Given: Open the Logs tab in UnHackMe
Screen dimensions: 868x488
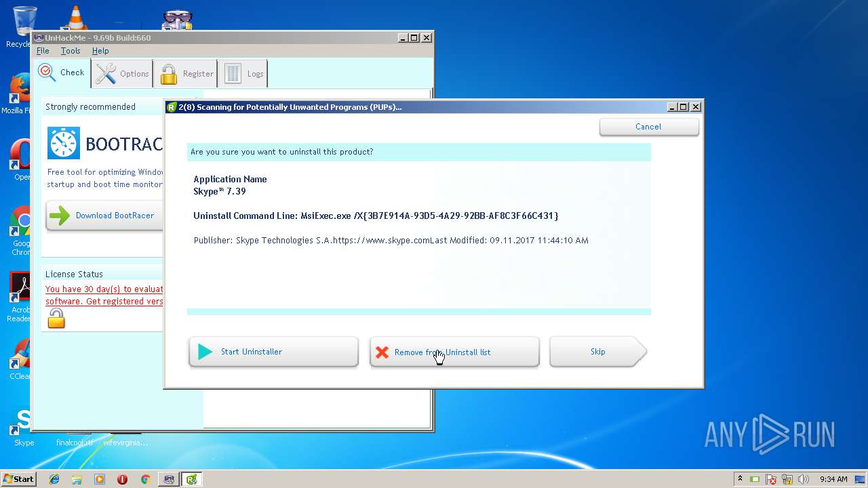Looking at the screenshot, I should tap(243, 73).
